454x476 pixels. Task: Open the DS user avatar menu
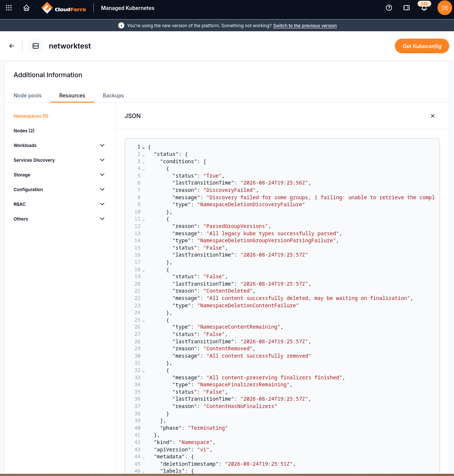445,8
